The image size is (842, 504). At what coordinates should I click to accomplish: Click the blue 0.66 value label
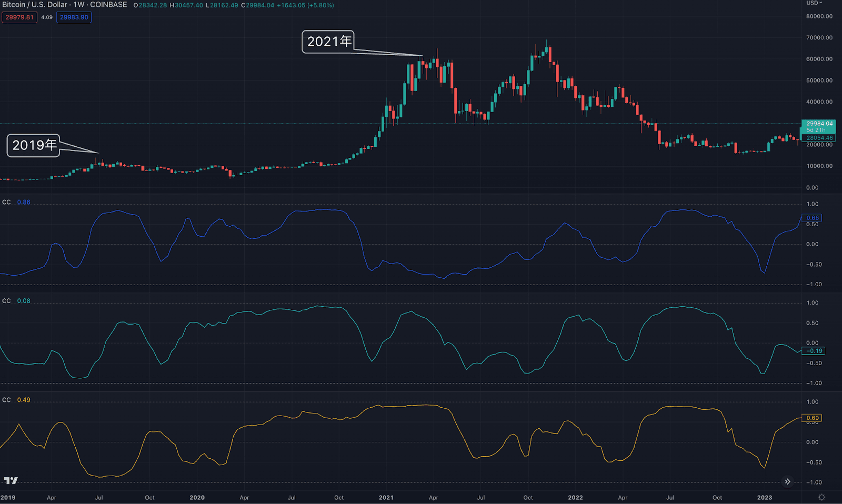813,218
